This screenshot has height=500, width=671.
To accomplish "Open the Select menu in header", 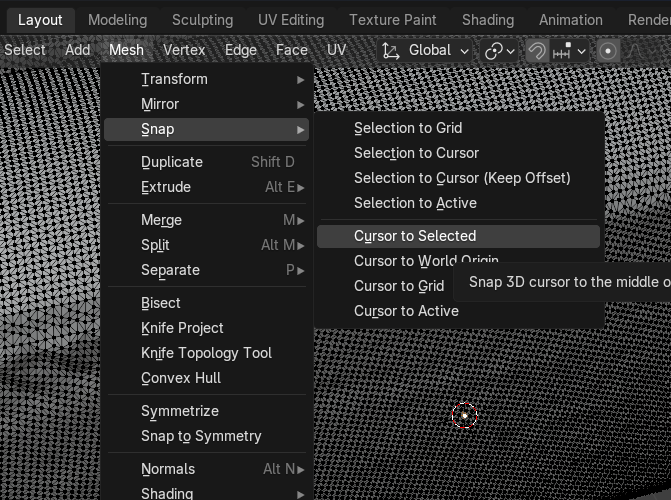I will pos(24,50).
